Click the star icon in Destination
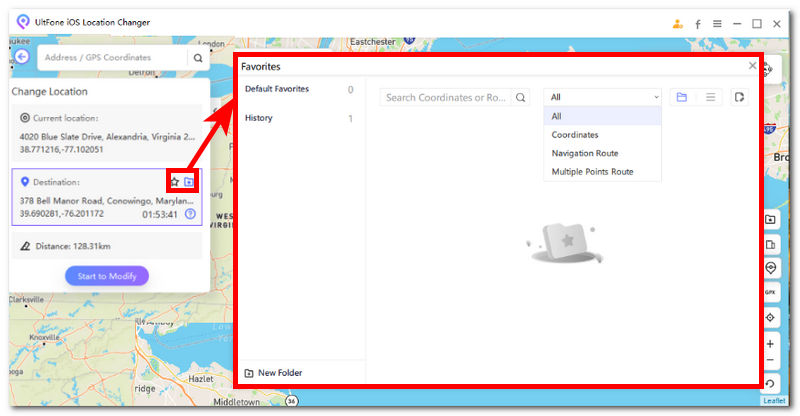The height and width of the screenshot is (416, 800). point(175,182)
